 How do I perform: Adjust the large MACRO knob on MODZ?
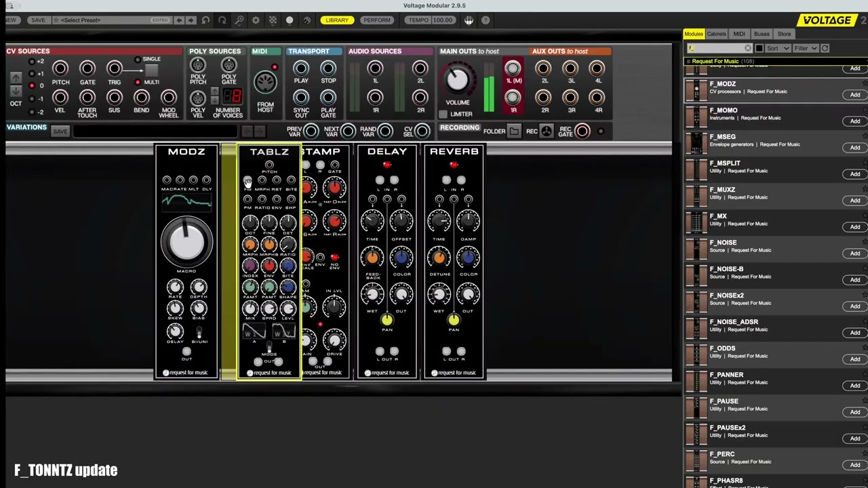pyautogui.click(x=186, y=242)
